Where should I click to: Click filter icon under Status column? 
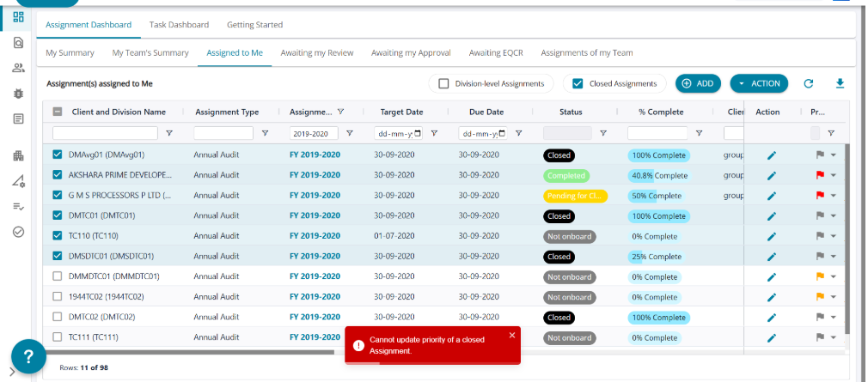click(603, 133)
